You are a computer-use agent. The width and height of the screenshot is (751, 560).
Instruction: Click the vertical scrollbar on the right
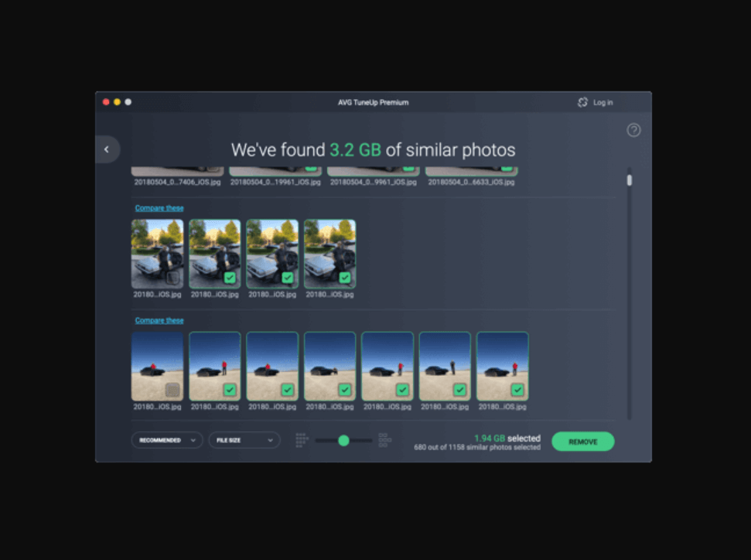[627, 182]
